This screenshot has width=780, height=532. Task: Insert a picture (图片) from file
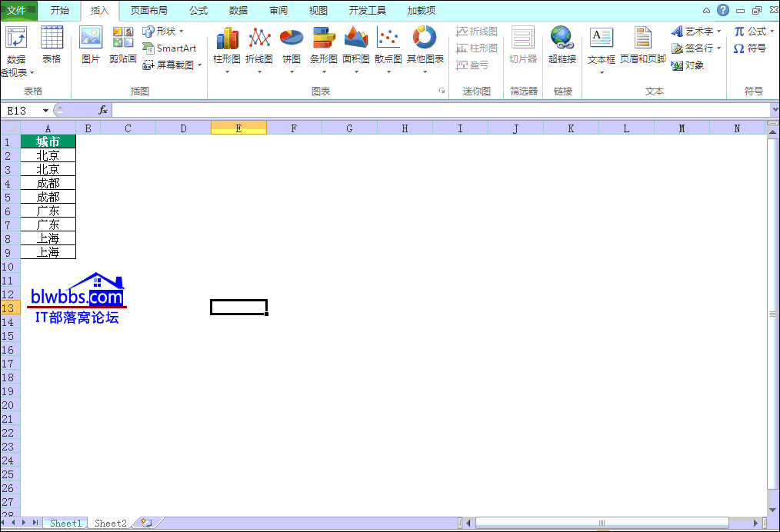(91, 45)
